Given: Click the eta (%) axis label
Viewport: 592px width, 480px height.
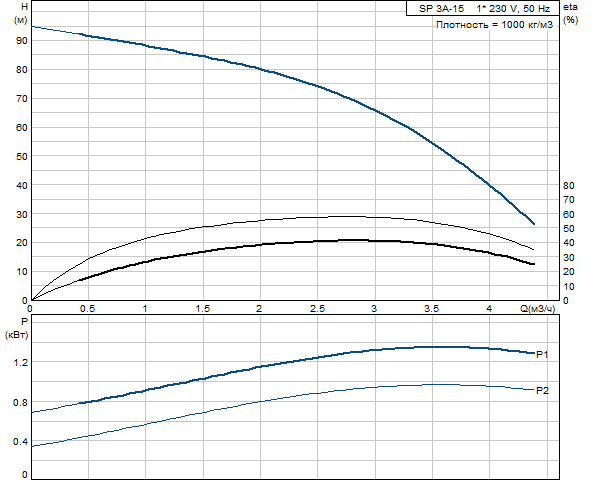Looking at the screenshot, I should 570,13.
